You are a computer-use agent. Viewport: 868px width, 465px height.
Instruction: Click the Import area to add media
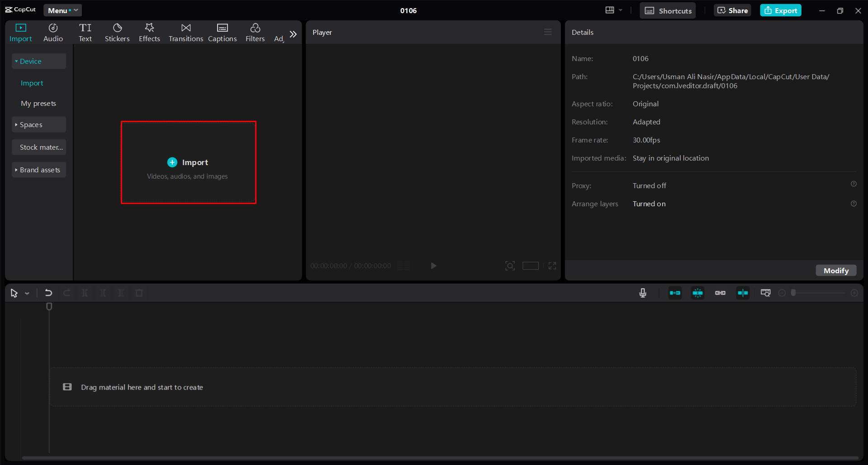click(188, 162)
